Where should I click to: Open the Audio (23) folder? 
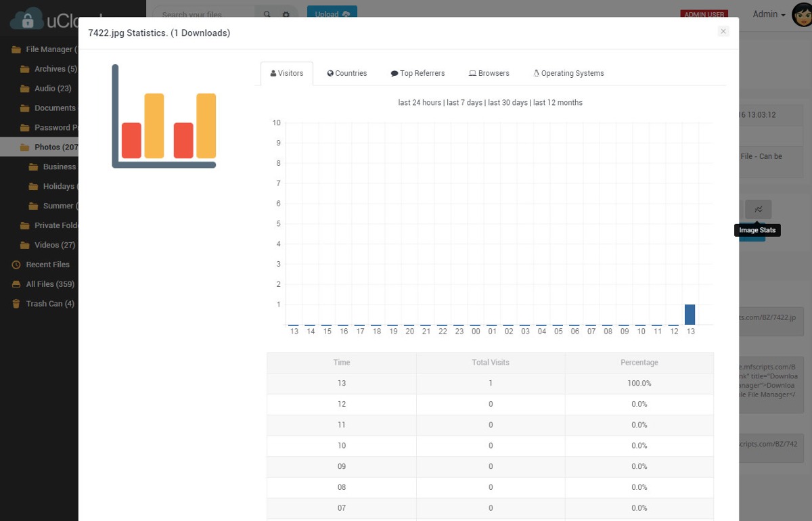point(52,88)
